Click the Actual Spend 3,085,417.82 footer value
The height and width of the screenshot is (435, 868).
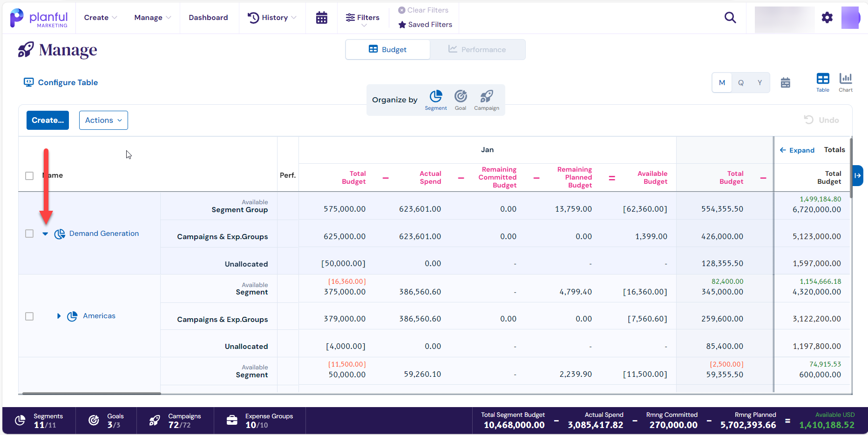(595, 425)
